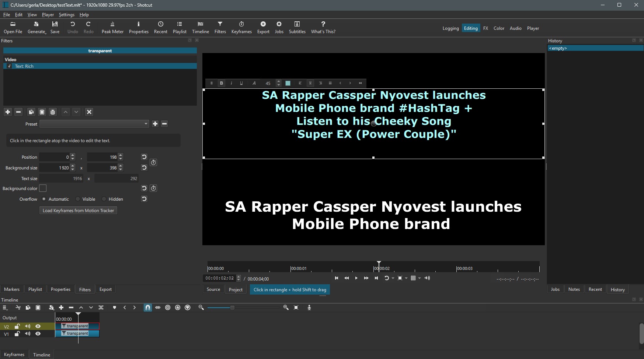Hide the V2 track
Screen dimensions: 644x359
pos(38,326)
